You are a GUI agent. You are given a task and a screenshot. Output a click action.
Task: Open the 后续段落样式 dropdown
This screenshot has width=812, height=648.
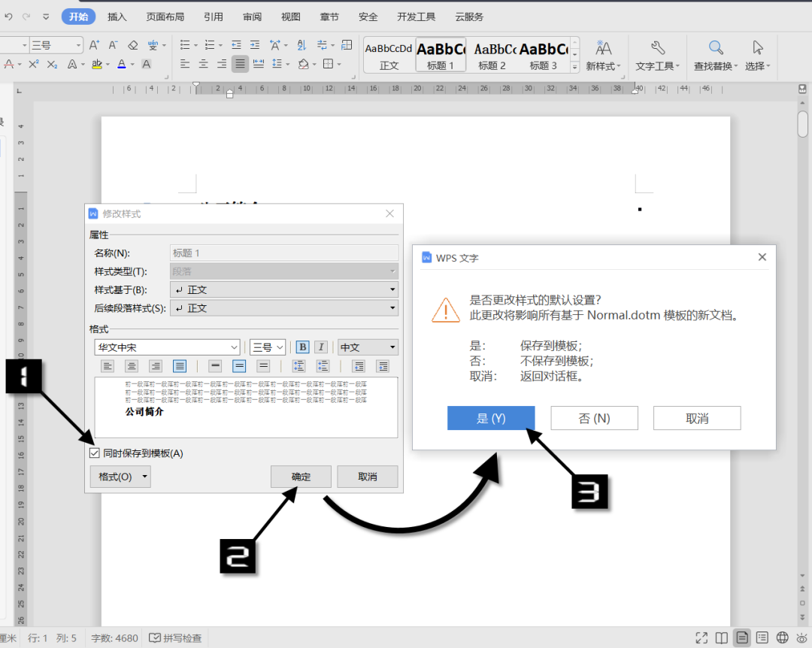283,308
